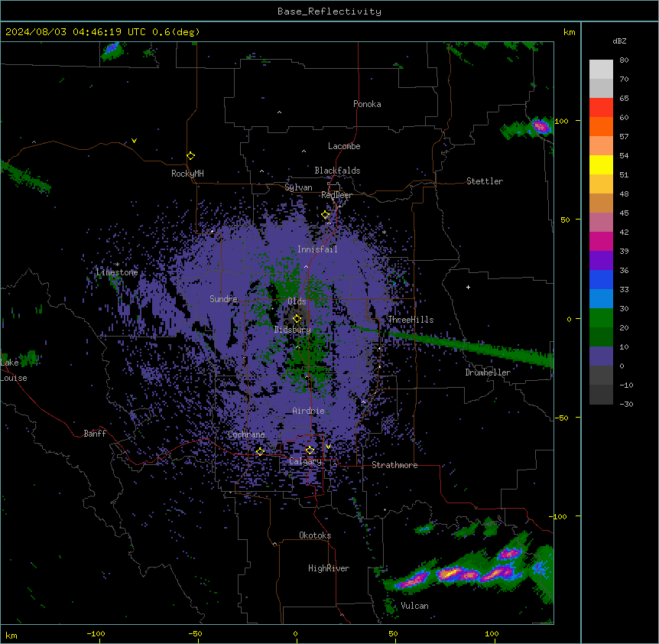
Task: Click the yellow radar site marker near Olds
Action: click(x=297, y=319)
